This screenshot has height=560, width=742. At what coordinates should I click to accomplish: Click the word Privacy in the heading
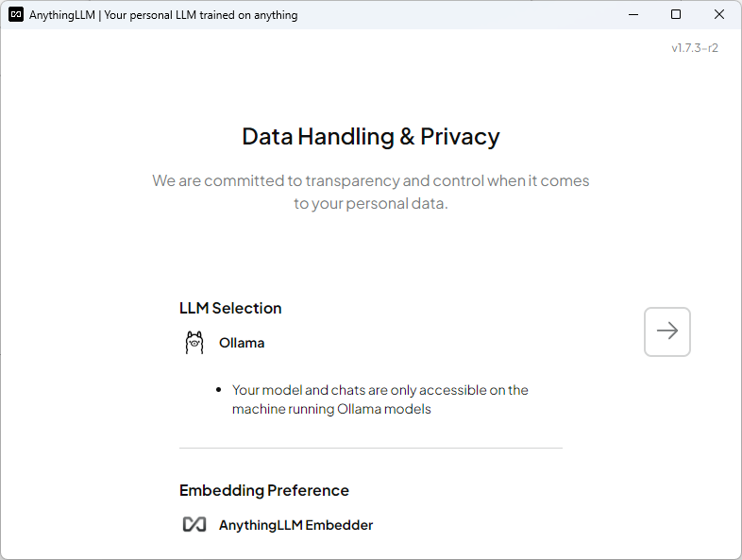click(460, 137)
